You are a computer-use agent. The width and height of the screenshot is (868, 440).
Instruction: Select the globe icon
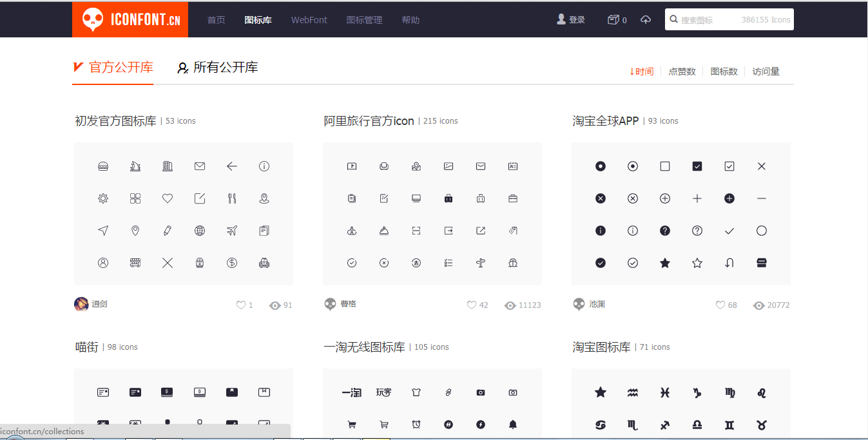coord(200,231)
